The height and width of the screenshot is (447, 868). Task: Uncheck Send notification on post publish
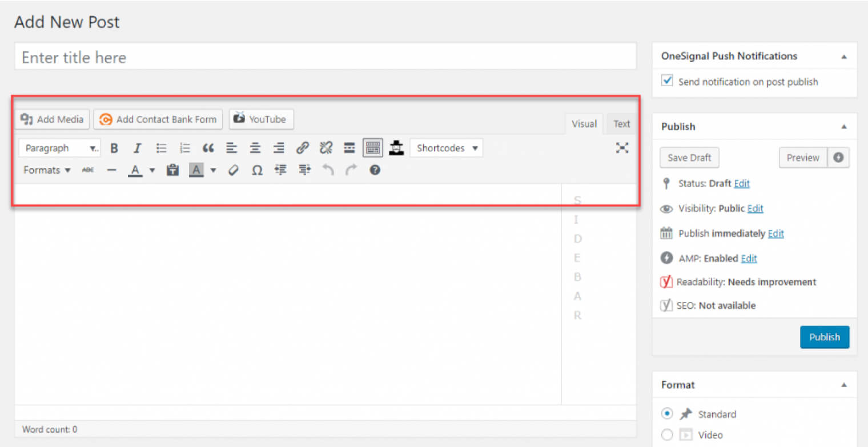pyautogui.click(x=667, y=81)
